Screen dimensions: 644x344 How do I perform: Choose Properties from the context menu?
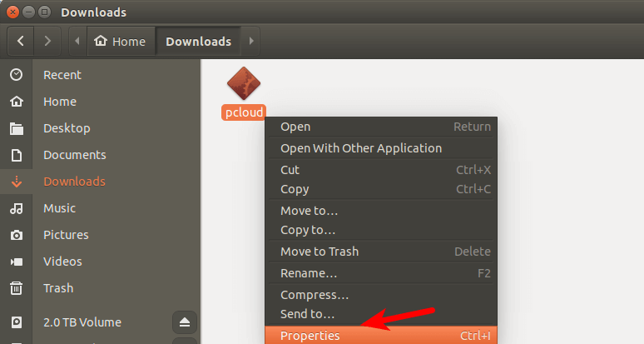[310, 336]
